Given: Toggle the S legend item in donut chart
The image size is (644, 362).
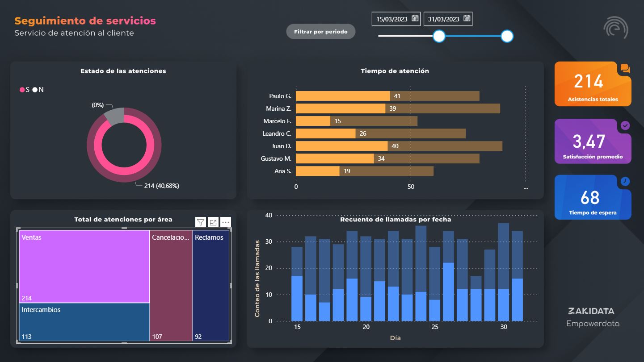Looking at the screenshot, I should coord(25,90).
